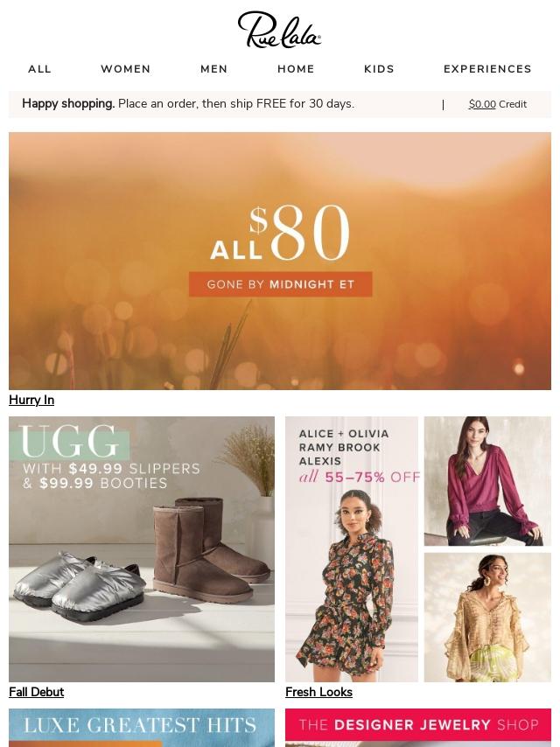View the $0.00 Credit link
Image resolution: width=560 pixels, height=747 pixels.
(498, 104)
